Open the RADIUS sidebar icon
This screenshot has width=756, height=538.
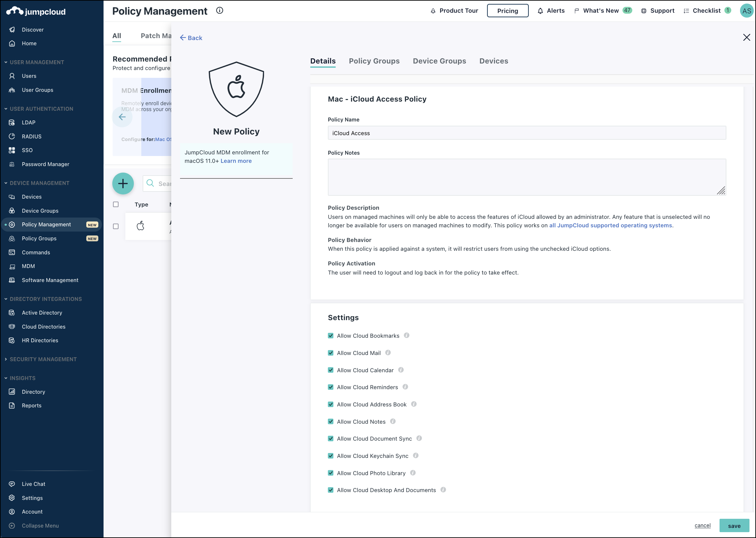click(x=12, y=136)
